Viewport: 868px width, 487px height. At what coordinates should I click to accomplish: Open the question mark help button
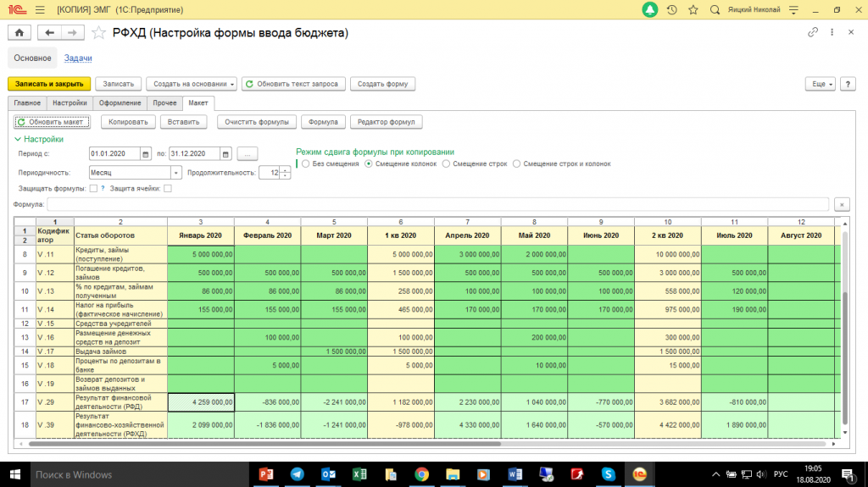click(x=848, y=84)
